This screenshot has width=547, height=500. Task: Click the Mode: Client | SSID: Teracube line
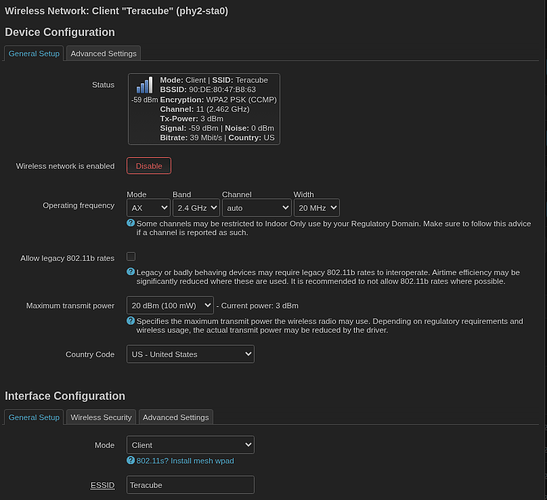point(214,80)
